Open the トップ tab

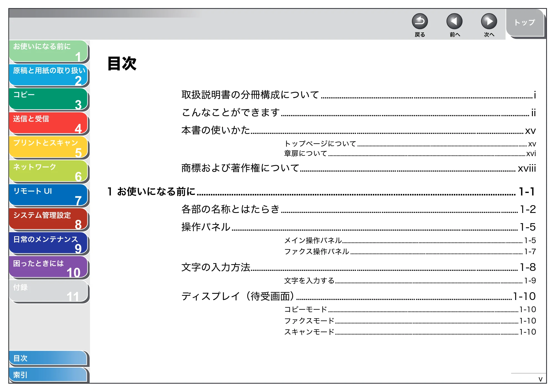point(525,23)
